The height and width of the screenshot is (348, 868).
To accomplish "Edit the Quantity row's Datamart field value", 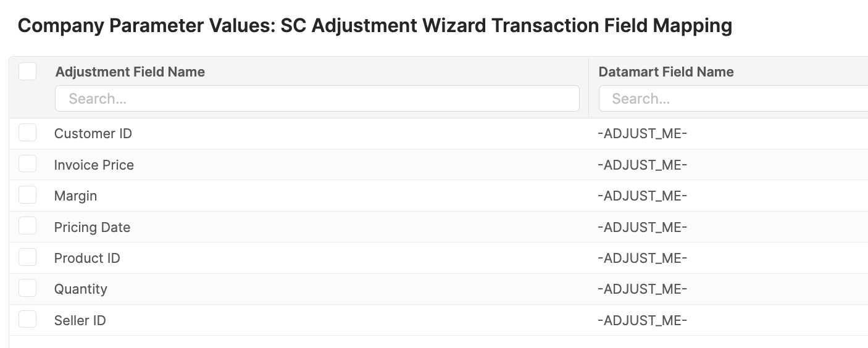I will 643,289.
